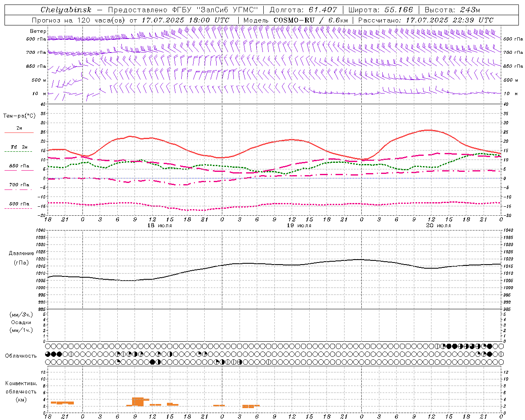Click the 'Td 2м' legend label
The width and height of the screenshot is (525, 420).
19,147
